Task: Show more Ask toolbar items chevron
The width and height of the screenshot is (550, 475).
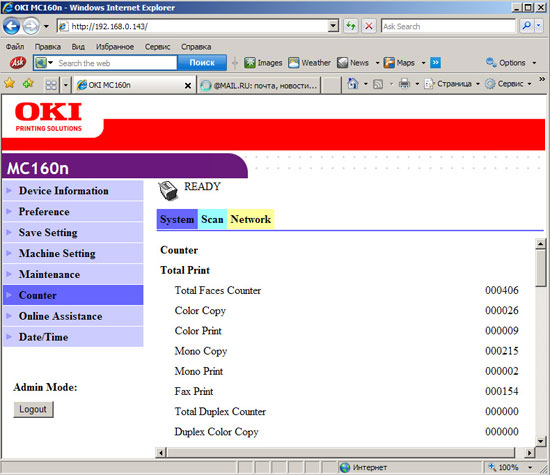Action: pyautogui.click(x=435, y=62)
